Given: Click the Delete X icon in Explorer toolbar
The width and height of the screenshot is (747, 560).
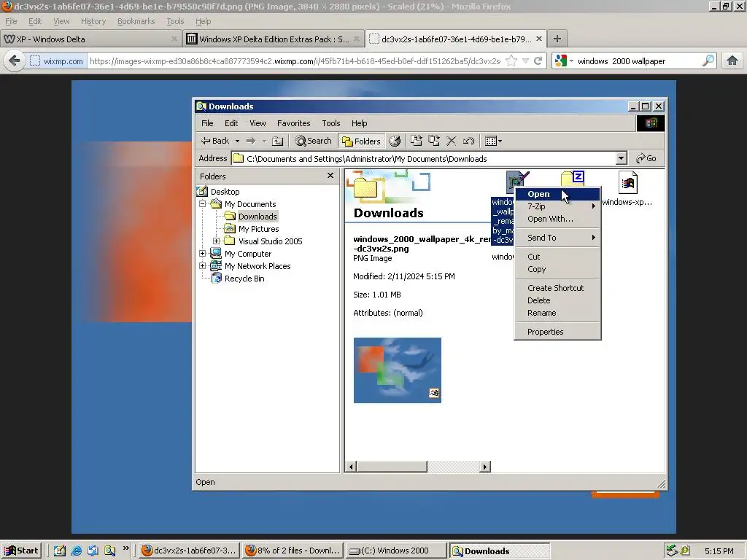Looking at the screenshot, I should pyautogui.click(x=451, y=141).
